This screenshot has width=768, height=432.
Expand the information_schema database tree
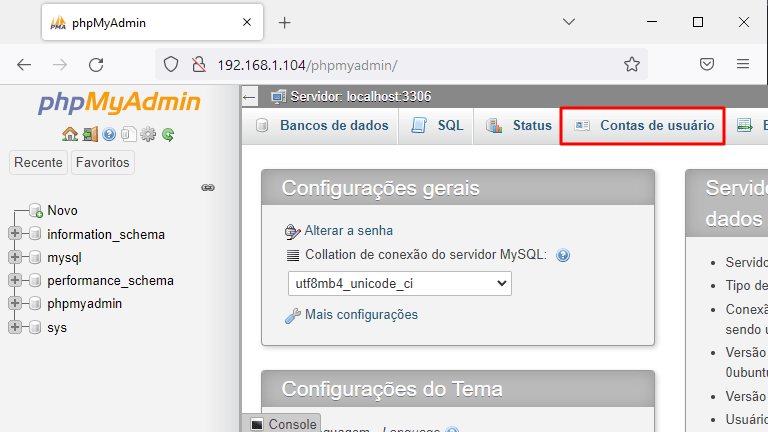[15, 234]
